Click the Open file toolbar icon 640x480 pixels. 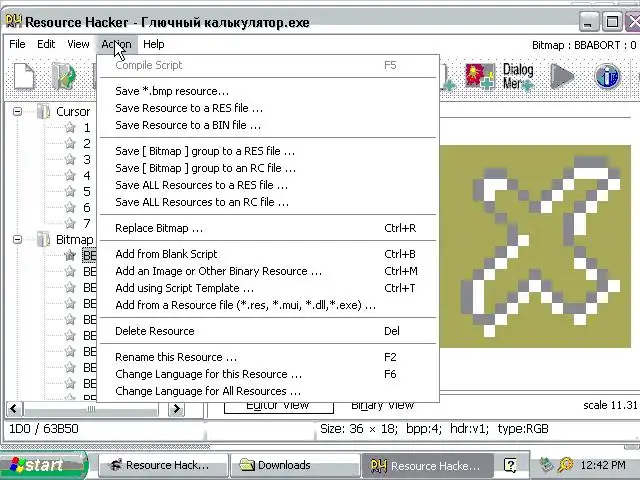[64, 76]
